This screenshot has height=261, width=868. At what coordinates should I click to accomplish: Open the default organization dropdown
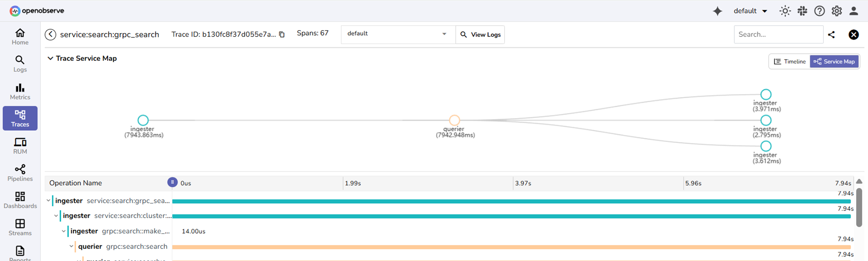click(x=750, y=11)
